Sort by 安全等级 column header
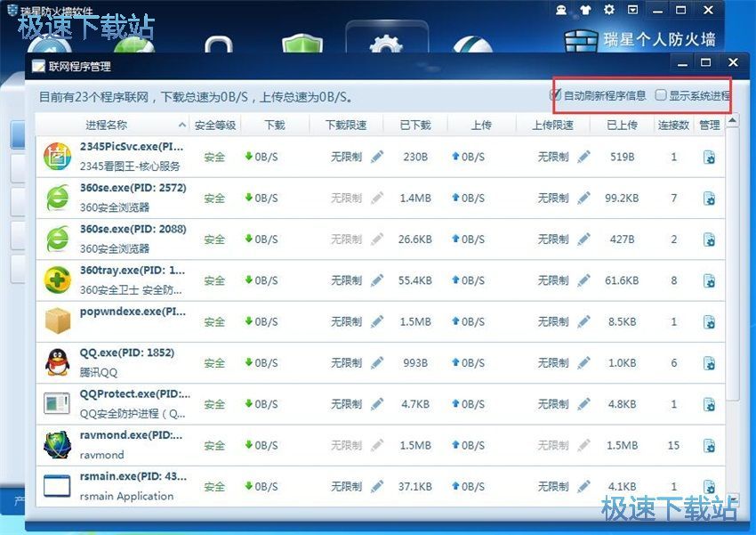 pyautogui.click(x=215, y=125)
